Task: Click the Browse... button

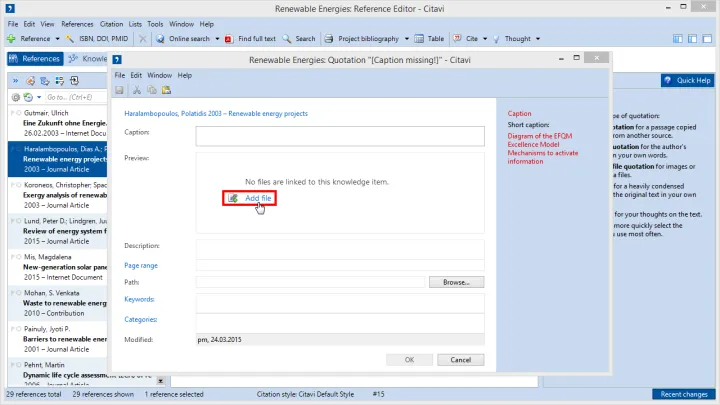Action: (456, 282)
